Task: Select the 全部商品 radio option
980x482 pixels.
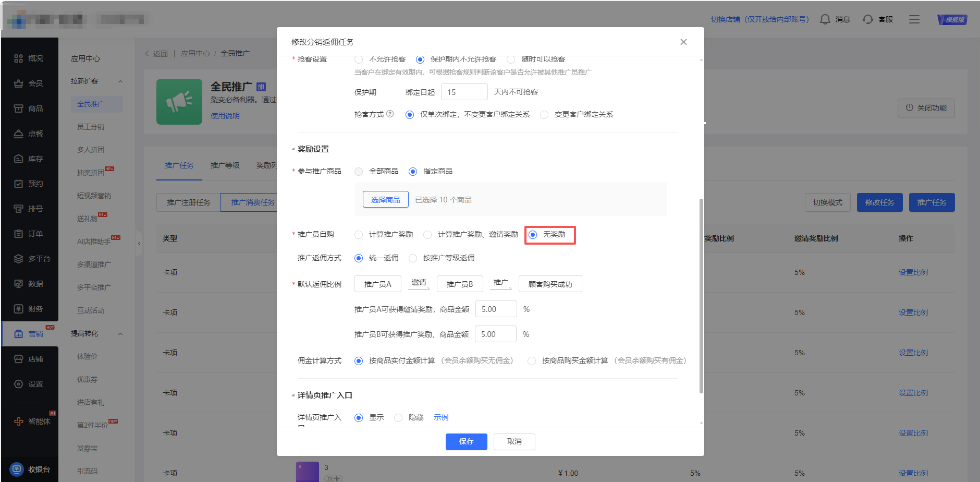Action: [x=359, y=172]
